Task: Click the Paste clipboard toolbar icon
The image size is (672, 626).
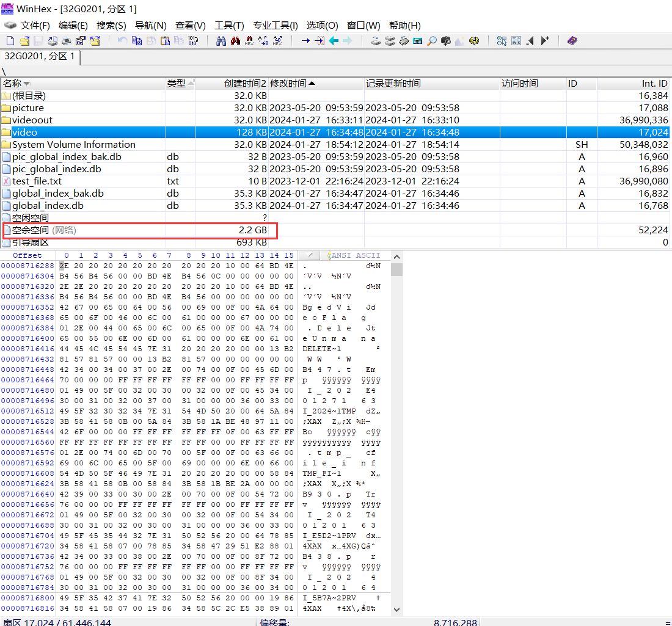Action: pyautogui.click(x=165, y=41)
